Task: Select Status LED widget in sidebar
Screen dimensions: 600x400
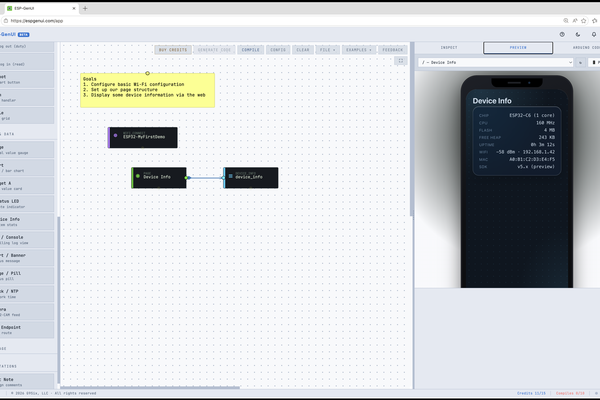Action: click(27, 204)
